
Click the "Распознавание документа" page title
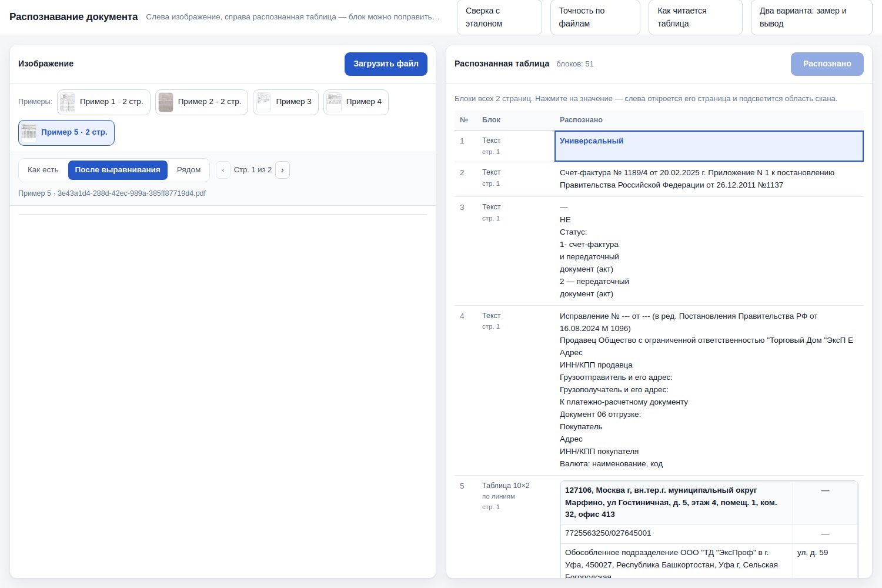tap(73, 17)
